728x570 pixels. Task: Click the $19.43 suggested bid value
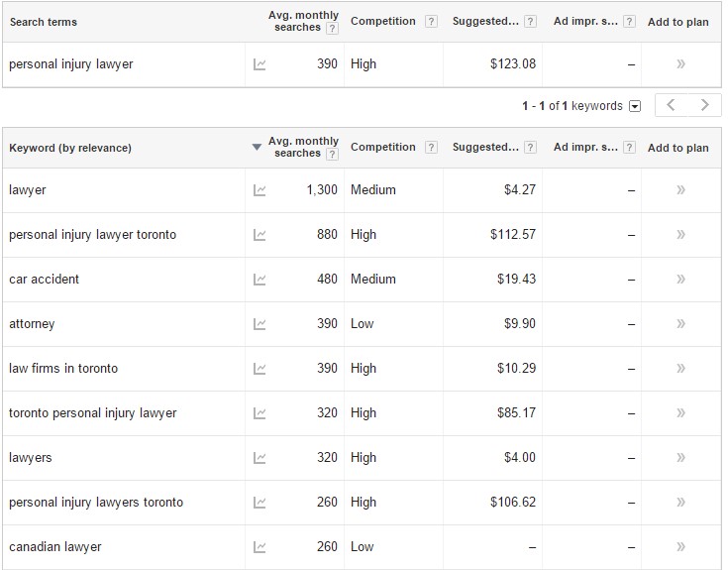tap(516, 279)
